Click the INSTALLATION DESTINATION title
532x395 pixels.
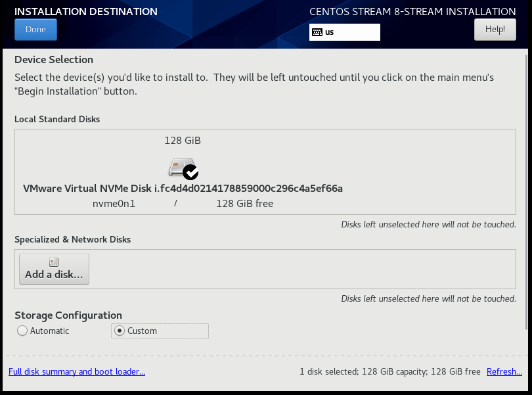coord(86,12)
